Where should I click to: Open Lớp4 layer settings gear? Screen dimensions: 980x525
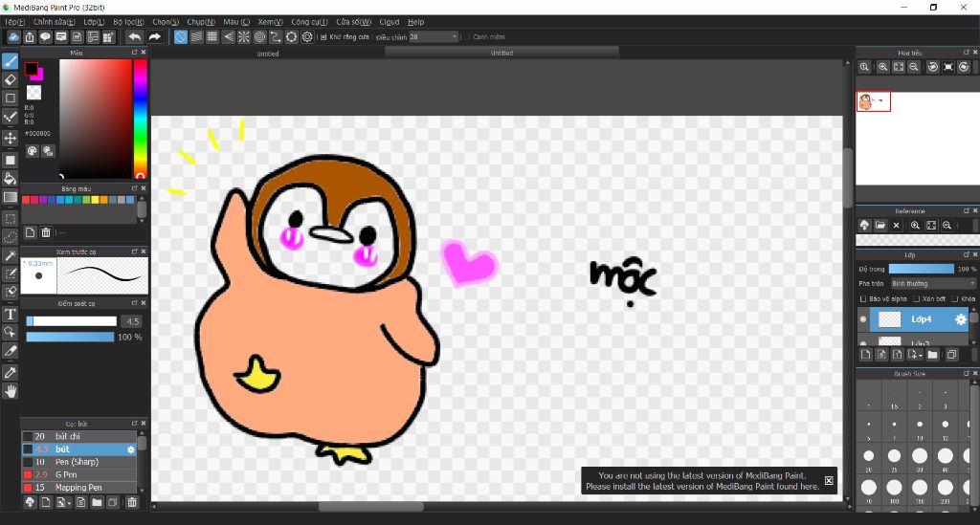tap(961, 319)
